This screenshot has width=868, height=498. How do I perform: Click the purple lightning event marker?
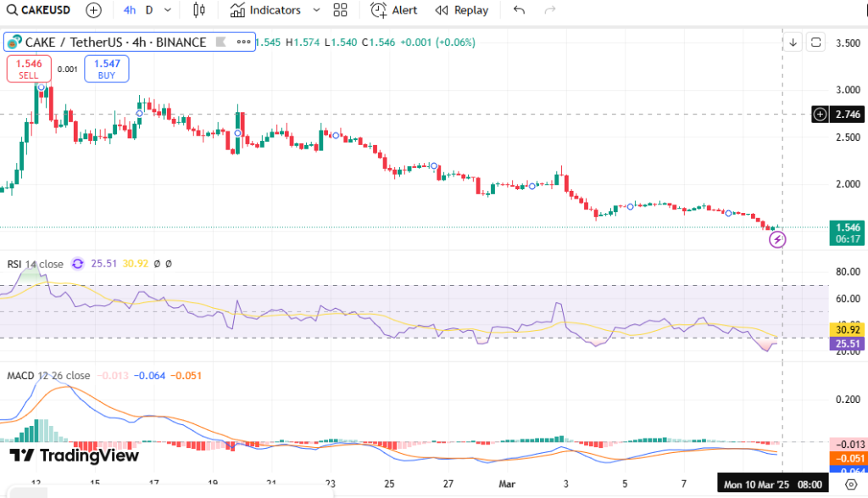[x=777, y=239]
